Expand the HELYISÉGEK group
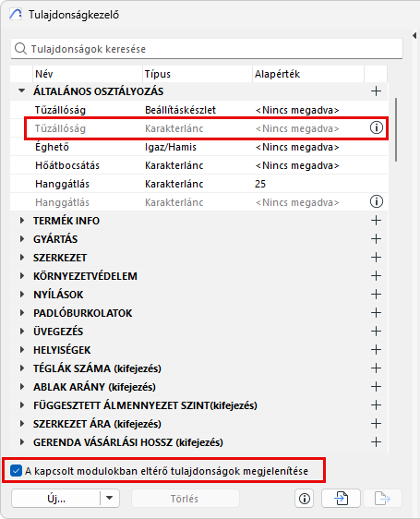The image size is (420, 519). point(22,349)
